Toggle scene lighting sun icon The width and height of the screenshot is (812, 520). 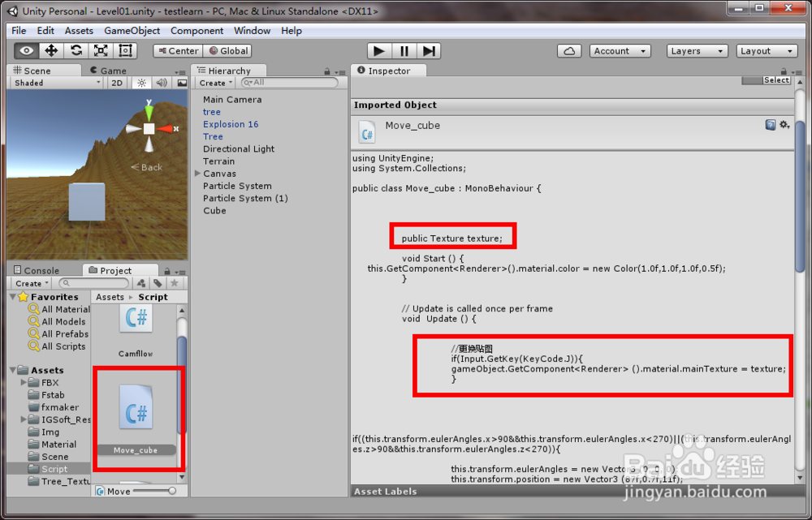141,83
